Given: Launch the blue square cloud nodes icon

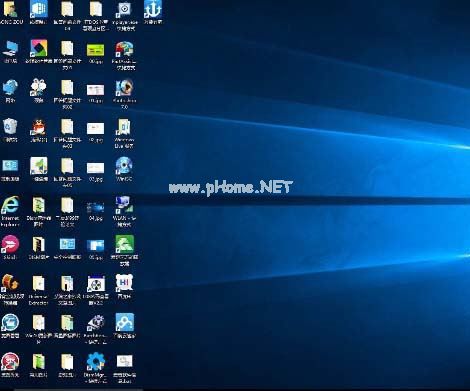Looking at the screenshot, I should point(124,322).
